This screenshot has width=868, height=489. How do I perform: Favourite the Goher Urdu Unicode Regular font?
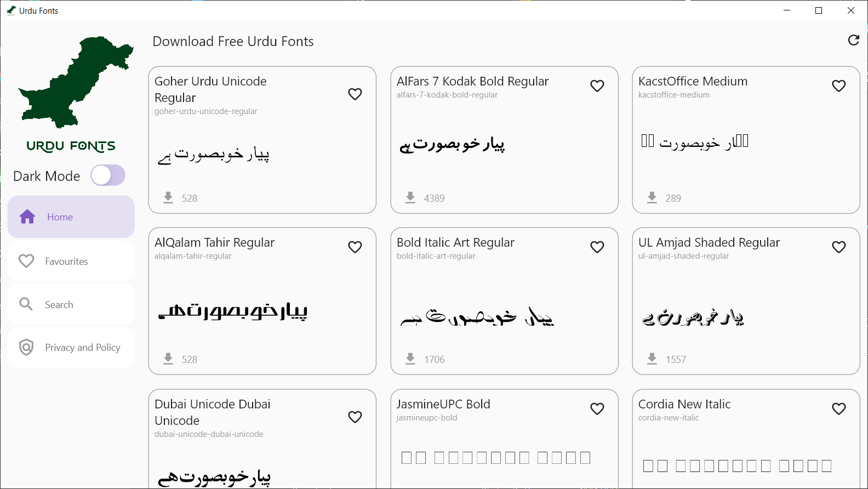tap(355, 94)
